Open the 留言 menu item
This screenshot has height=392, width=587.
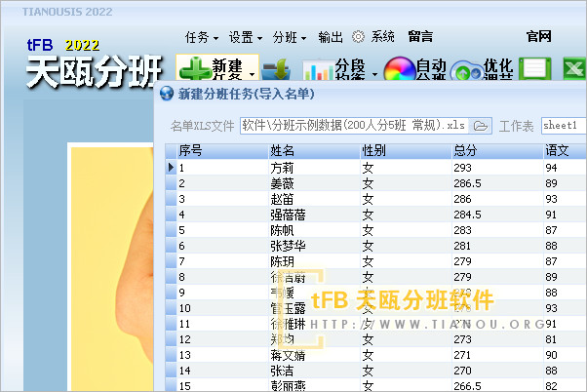coord(420,37)
